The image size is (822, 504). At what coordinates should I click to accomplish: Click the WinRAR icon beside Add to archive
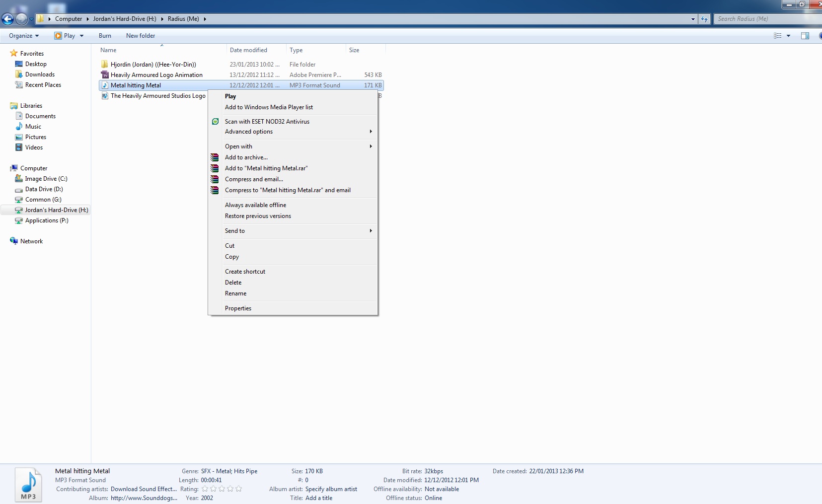click(215, 157)
